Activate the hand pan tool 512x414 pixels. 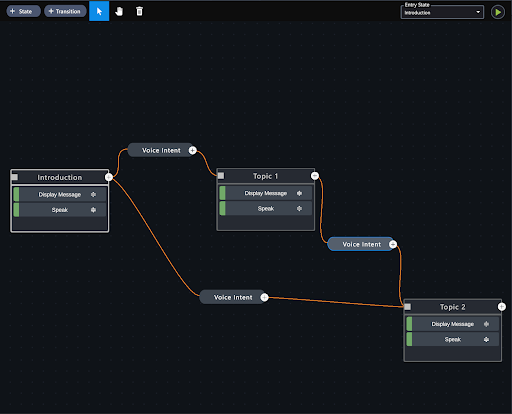pyautogui.click(x=119, y=11)
